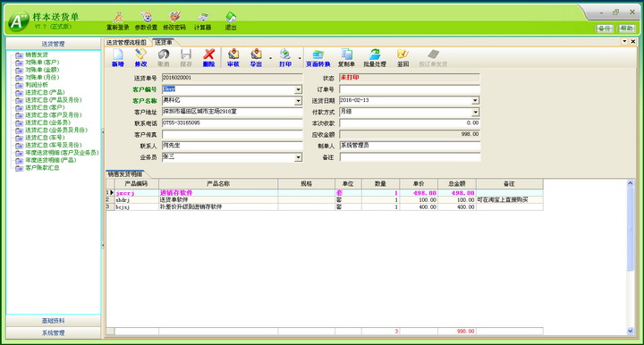Click the 删除 (delete) red X icon
This screenshot has height=345, width=644.
pyautogui.click(x=209, y=58)
